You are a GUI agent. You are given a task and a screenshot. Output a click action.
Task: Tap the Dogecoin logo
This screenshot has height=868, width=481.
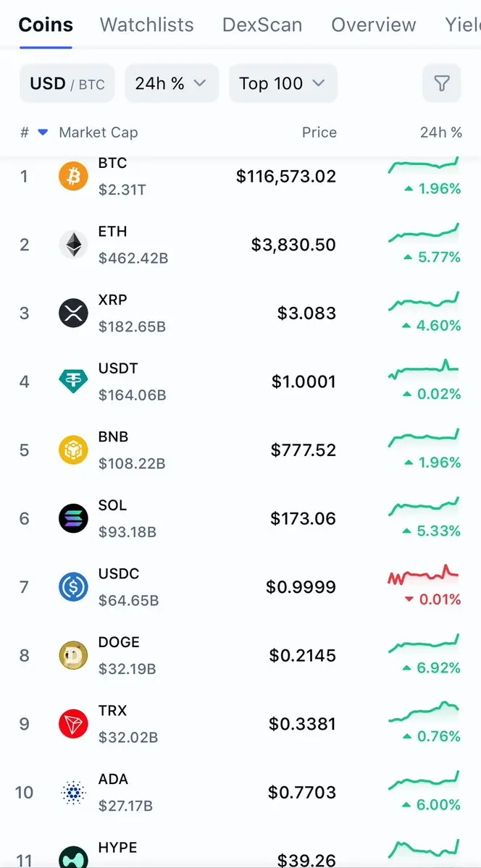tap(73, 655)
